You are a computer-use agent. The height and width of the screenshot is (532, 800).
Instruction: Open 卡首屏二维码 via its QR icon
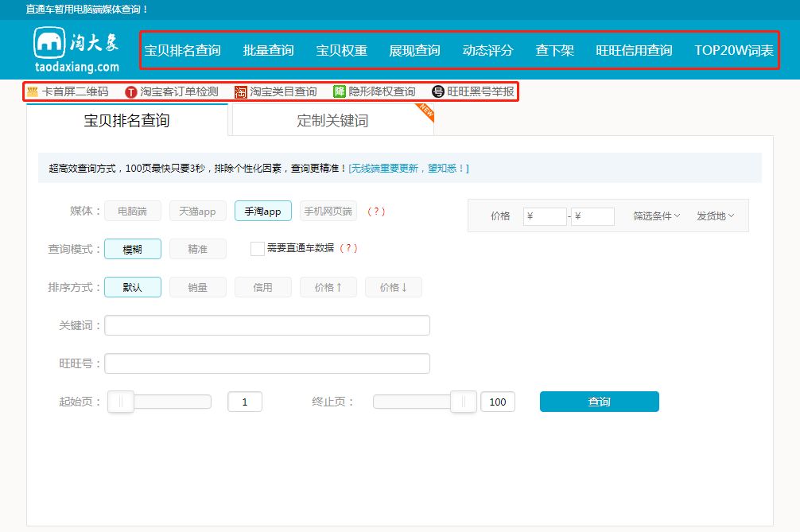(32, 91)
